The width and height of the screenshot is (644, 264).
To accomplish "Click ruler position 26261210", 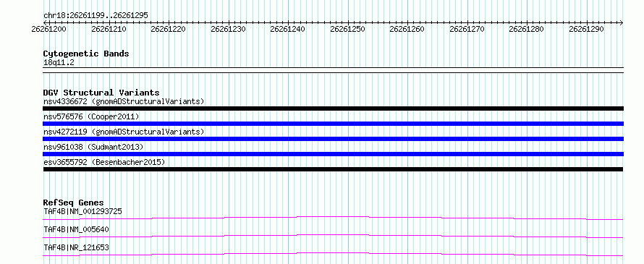I will (x=109, y=30).
